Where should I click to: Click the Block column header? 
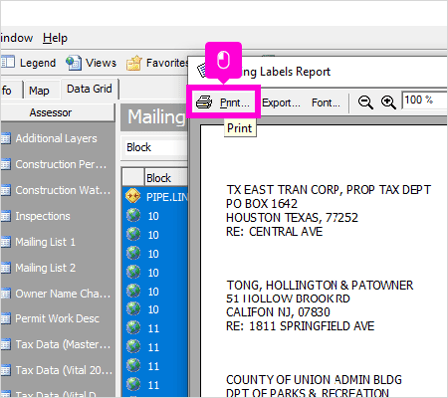point(166,178)
